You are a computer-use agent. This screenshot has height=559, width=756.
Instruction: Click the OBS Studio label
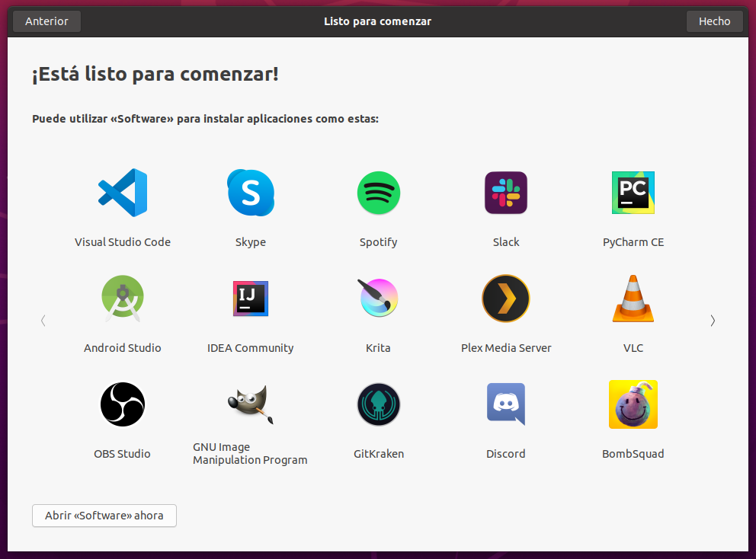[123, 454]
